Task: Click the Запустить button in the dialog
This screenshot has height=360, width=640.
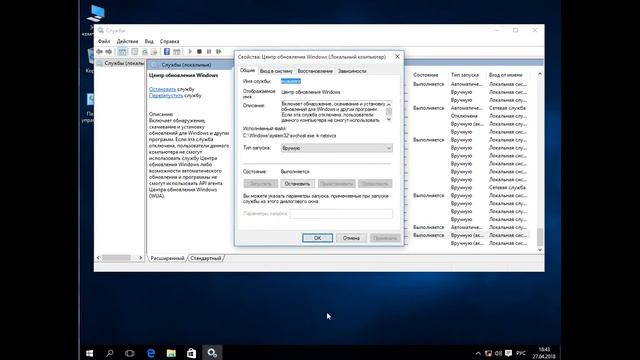Action: (x=260, y=184)
